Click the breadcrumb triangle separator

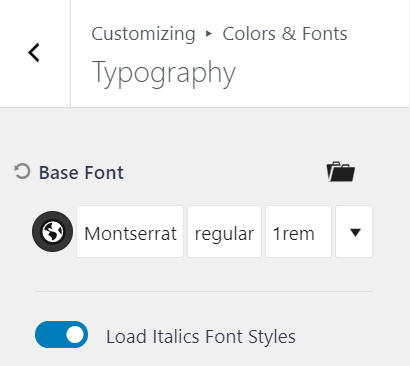pyautogui.click(x=209, y=33)
